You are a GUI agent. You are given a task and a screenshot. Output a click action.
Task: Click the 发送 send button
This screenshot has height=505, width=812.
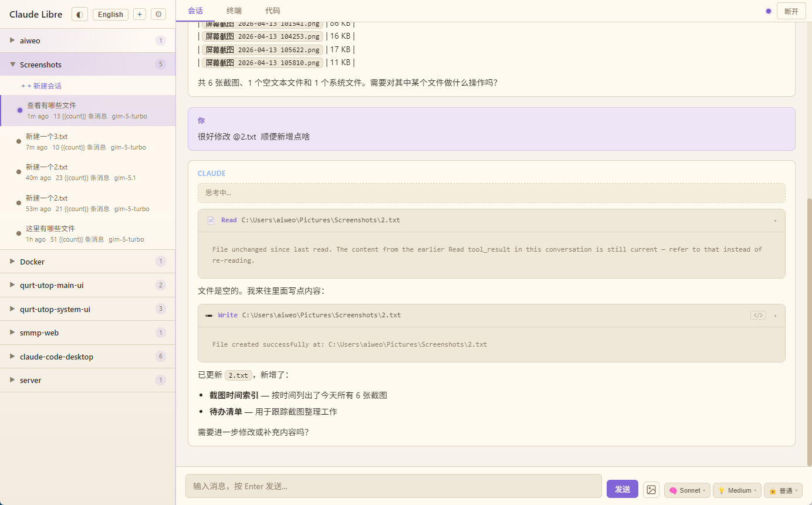pos(622,489)
